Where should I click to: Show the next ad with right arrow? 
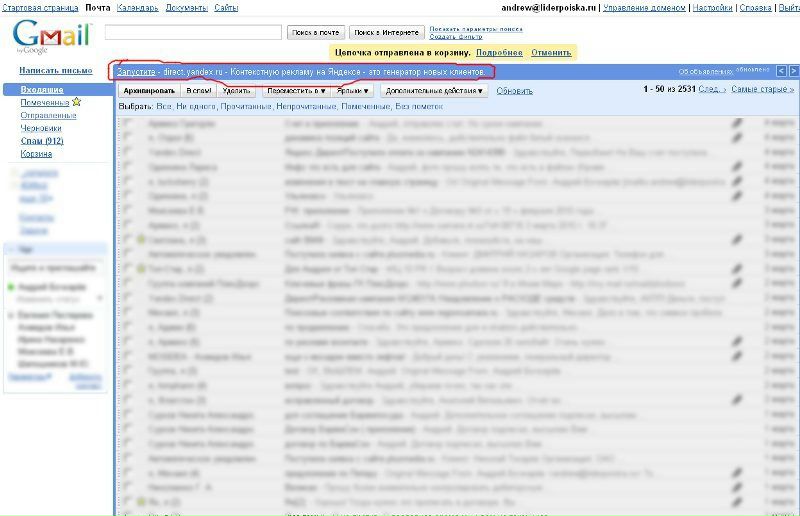(x=794, y=71)
